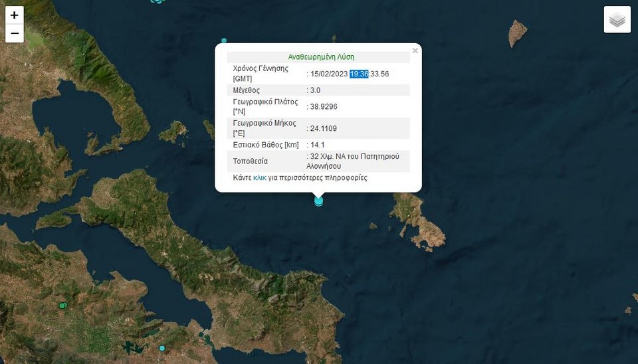The height and width of the screenshot is (364, 638).
Task: Select the green earthquake marker on the mainland
Action: click(62, 306)
